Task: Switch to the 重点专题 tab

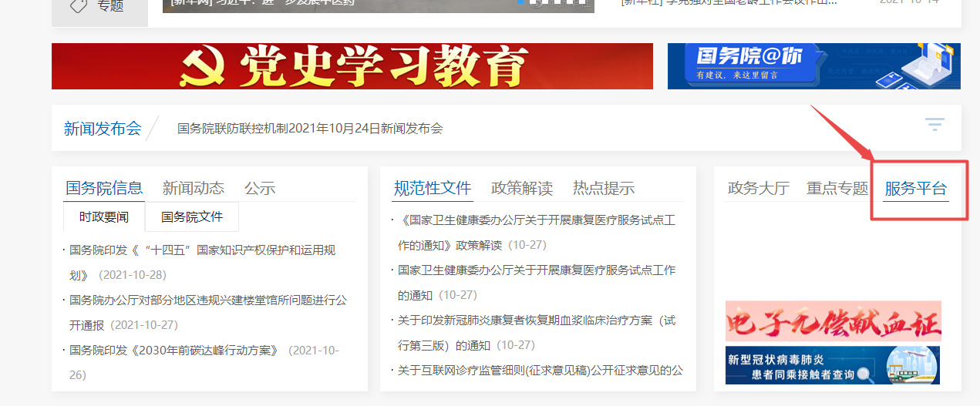Action: tap(837, 188)
